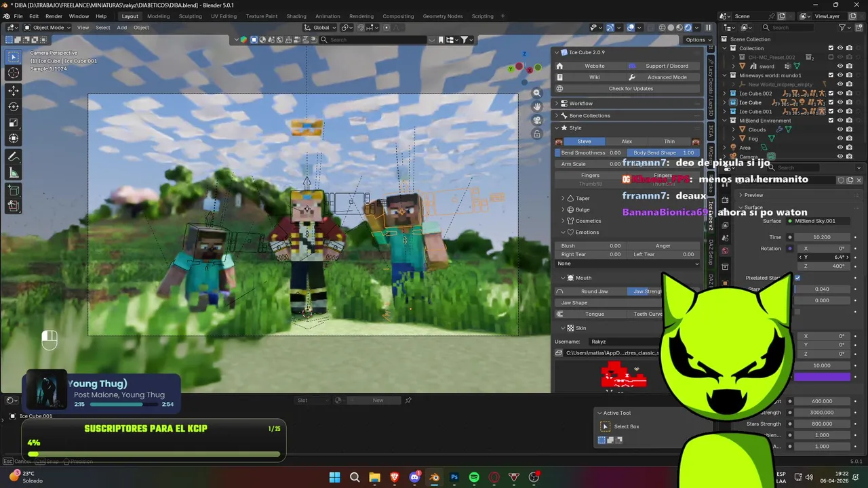Switch to wireframe viewport shading
868x488 pixels.
click(x=662, y=28)
